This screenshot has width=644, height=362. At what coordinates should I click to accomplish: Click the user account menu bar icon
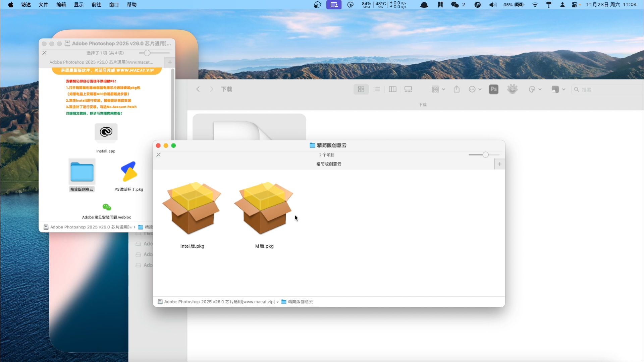(x=562, y=5)
